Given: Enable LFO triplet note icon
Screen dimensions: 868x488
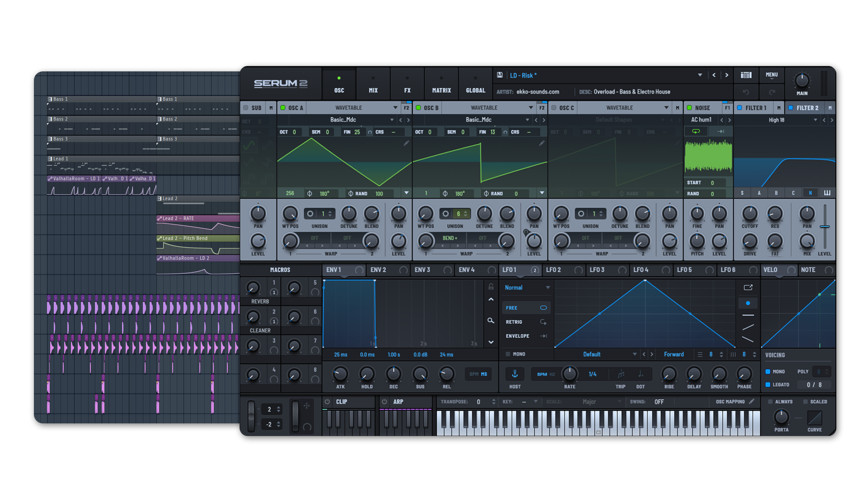Looking at the screenshot, I should (621, 374).
